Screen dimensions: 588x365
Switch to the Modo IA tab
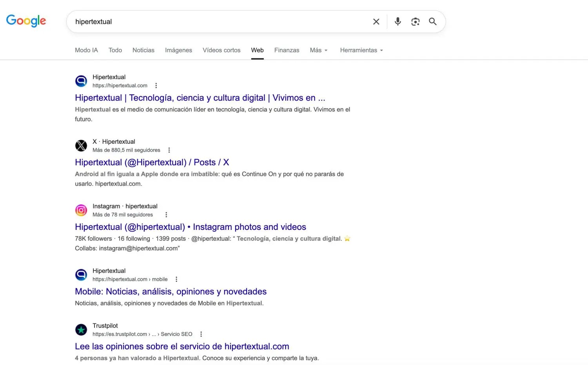(86, 50)
